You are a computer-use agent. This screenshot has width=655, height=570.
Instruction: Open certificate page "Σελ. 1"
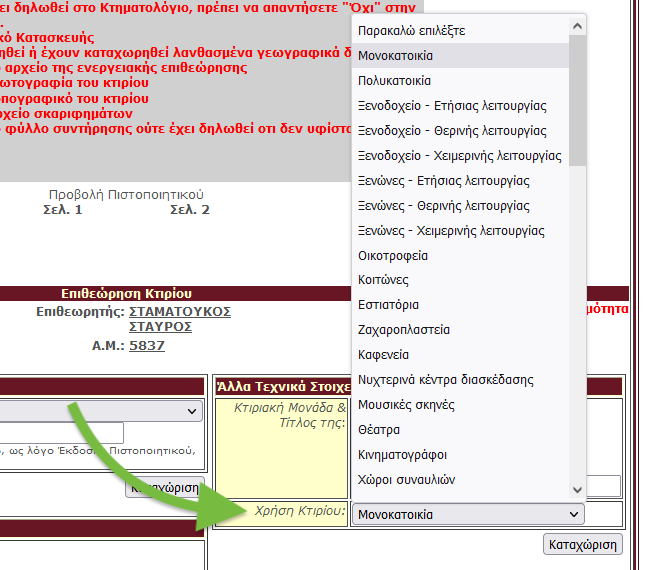[63, 210]
